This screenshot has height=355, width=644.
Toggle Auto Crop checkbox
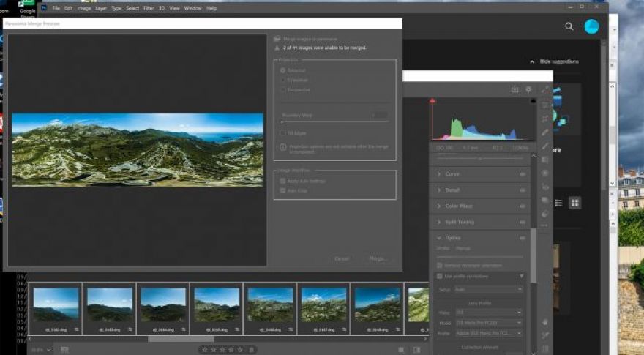[282, 190]
